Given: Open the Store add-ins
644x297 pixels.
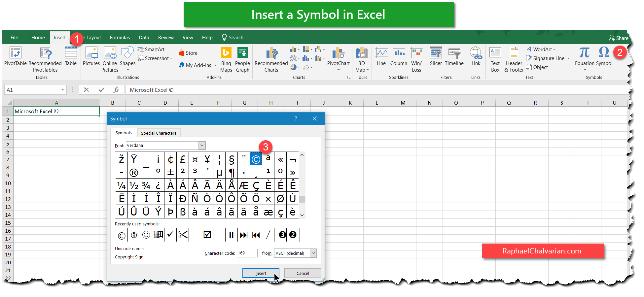Looking at the screenshot, I should (188, 53).
